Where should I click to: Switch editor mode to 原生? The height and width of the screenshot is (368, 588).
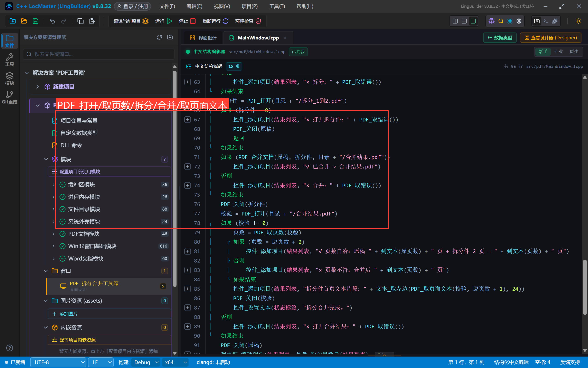pos(574,52)
